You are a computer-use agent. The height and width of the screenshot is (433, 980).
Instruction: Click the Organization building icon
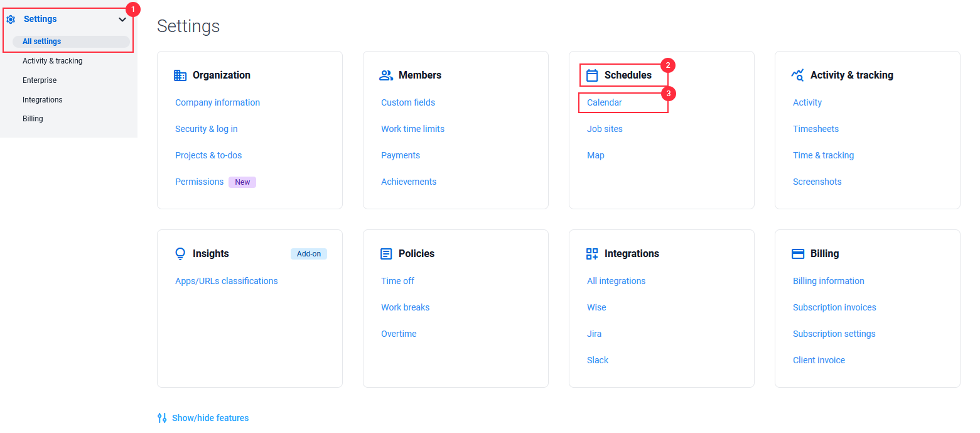pos(180,75)
